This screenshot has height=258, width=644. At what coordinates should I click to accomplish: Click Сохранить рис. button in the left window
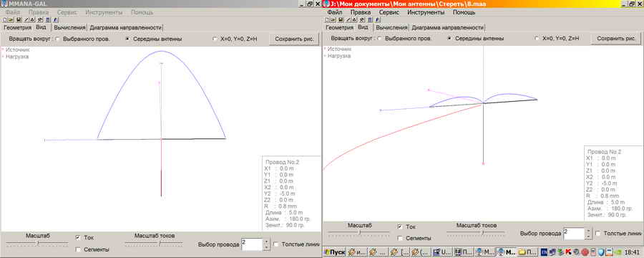(x=294, y=39)
